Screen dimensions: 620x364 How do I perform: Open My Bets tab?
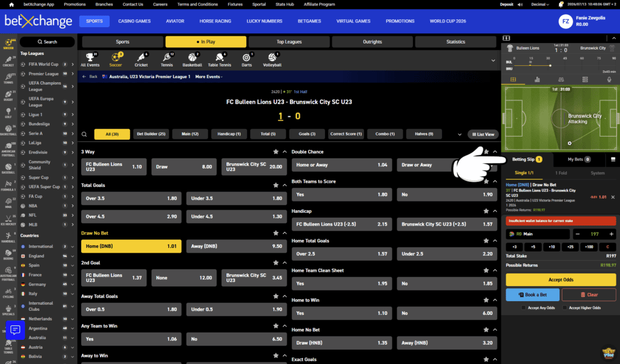tap(579, 160)
